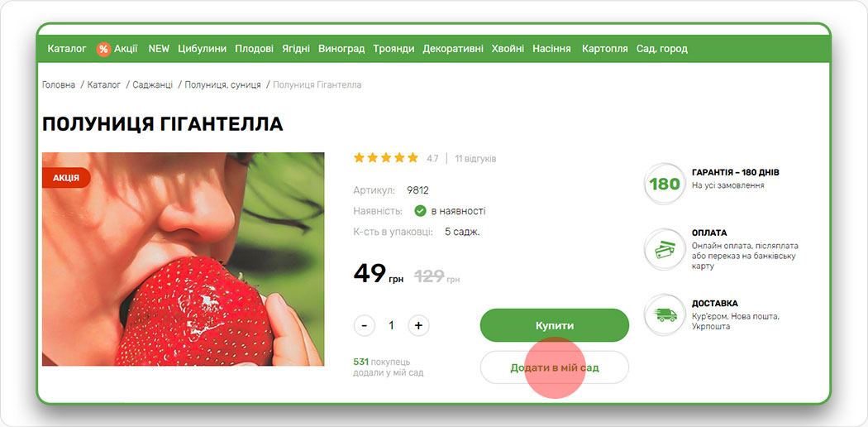Screen dimensions: 868x427
Task: Open the Троянди category
Action: coord(393,49)
